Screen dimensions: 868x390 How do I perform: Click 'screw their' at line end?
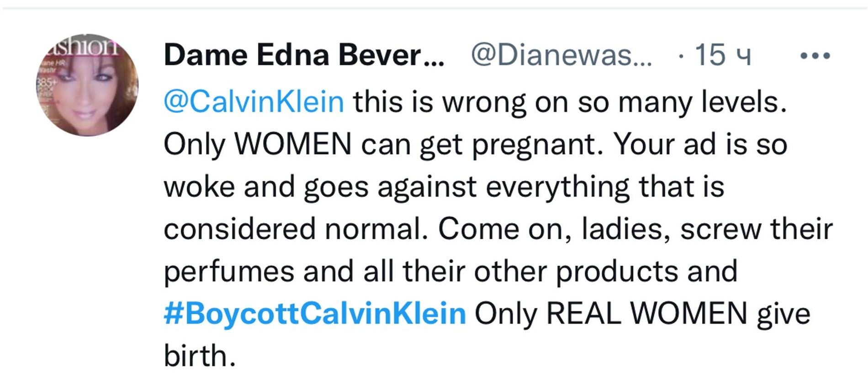tap(756, 229)
